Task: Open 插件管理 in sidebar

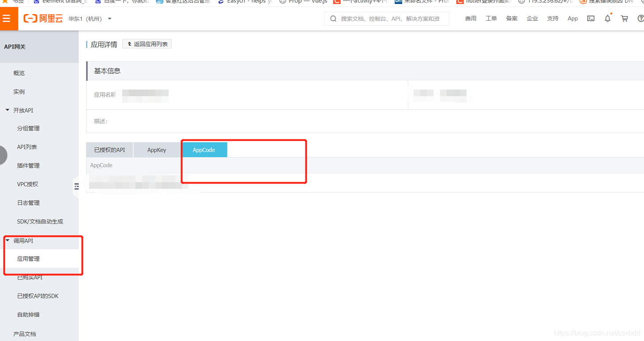Action: [28, 165]
